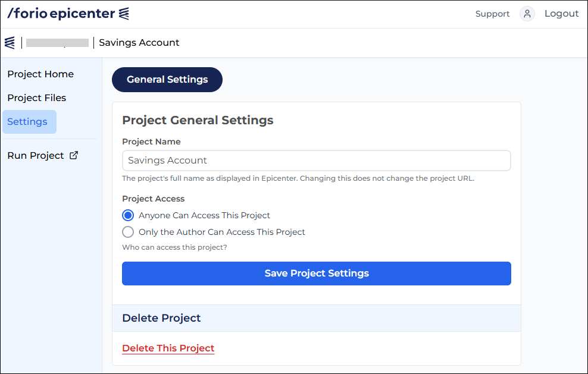The width and height of the screenshot is (588, 374).
Task: Click the Epicenter waves icon in the breadcrumb
Action: pos(9,42)
